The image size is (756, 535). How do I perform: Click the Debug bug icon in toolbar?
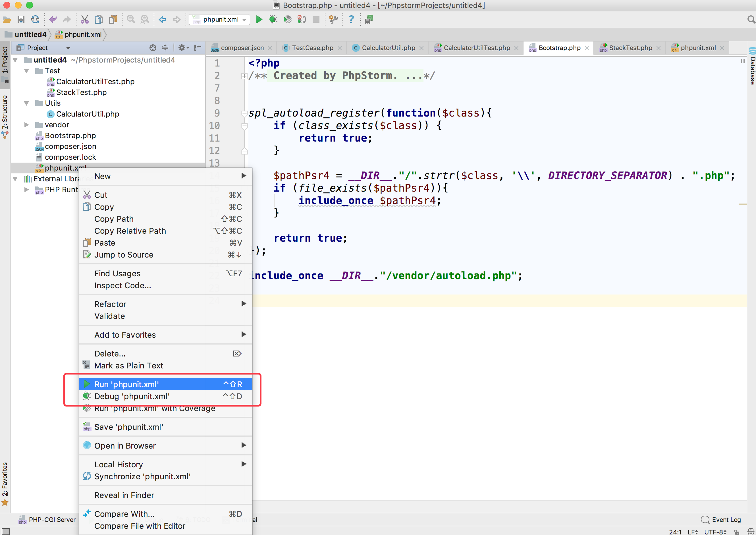(273, 20)
